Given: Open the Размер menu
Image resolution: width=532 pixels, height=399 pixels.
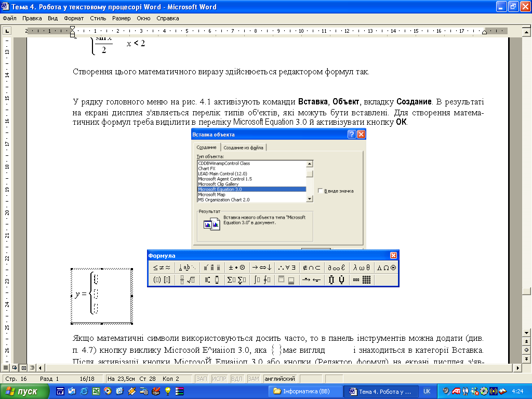Looking at the screenshot, I should coord(122,18).
